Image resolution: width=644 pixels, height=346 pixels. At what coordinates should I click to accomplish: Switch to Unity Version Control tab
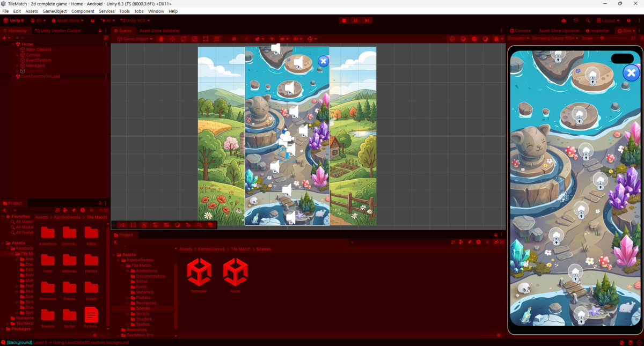[x=58, y=31]
